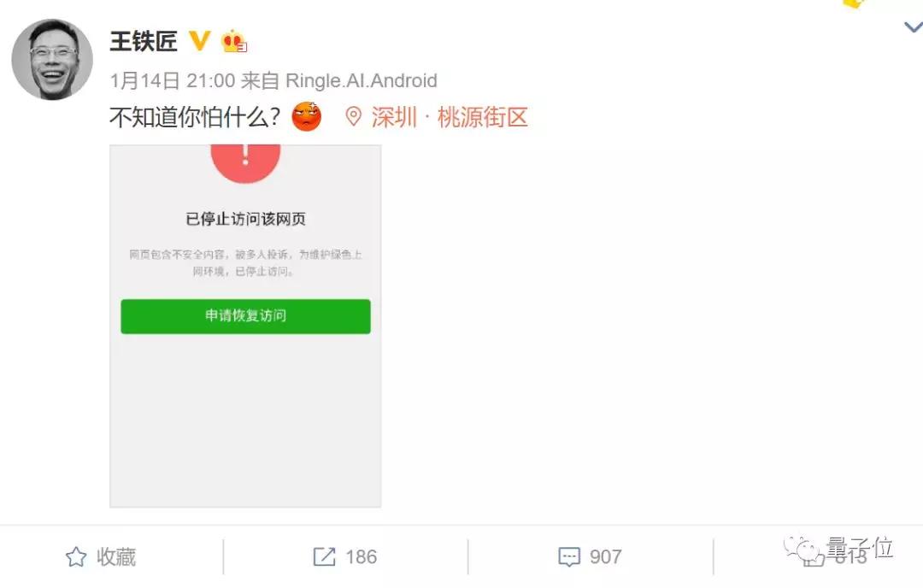Click the green 申请恢复访问 button

(245, 316)
